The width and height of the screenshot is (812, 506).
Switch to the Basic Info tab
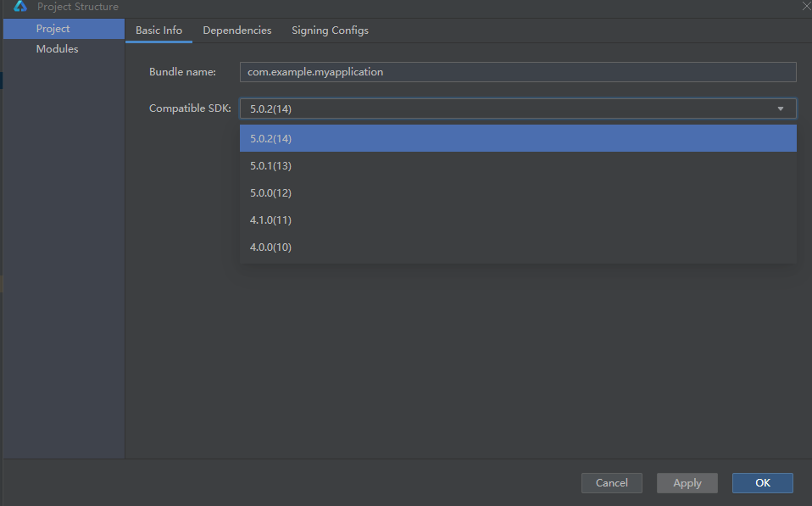(159, 31)
